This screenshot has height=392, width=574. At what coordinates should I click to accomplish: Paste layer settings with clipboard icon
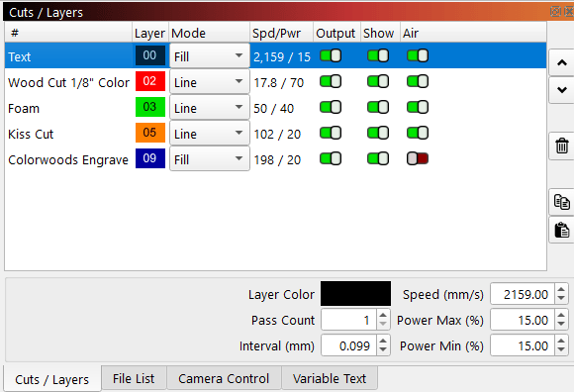[x=562, y=230]
